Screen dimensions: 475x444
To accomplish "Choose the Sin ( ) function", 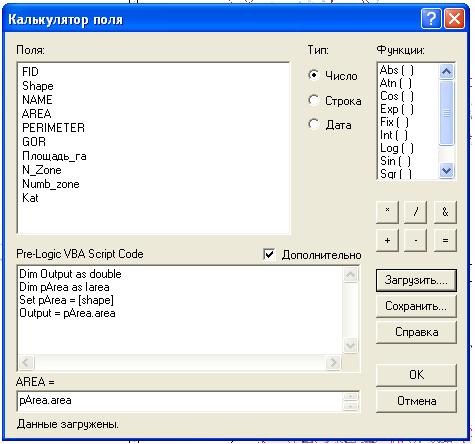I will (x=395, y=161).
